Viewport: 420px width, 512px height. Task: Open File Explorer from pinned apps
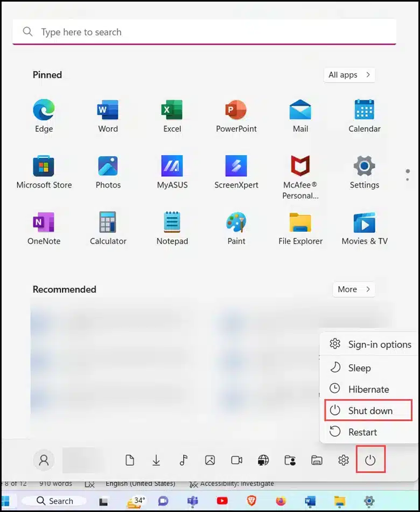[x=300, y=229]
